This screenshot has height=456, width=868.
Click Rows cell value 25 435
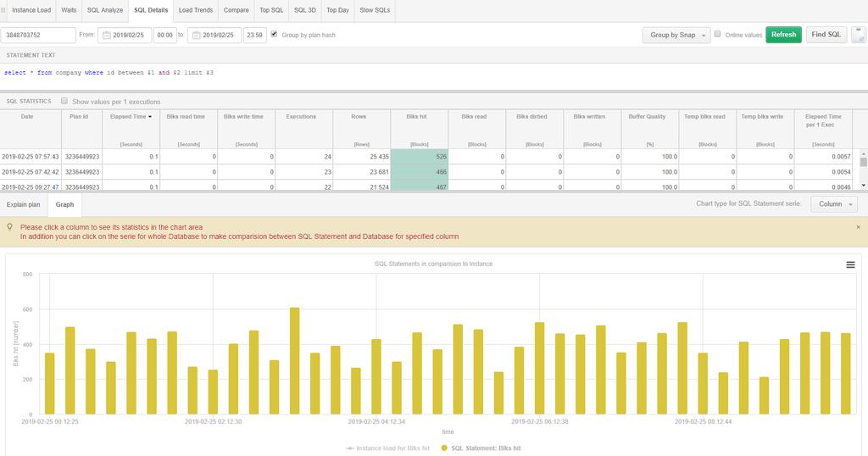pos(361,157)
